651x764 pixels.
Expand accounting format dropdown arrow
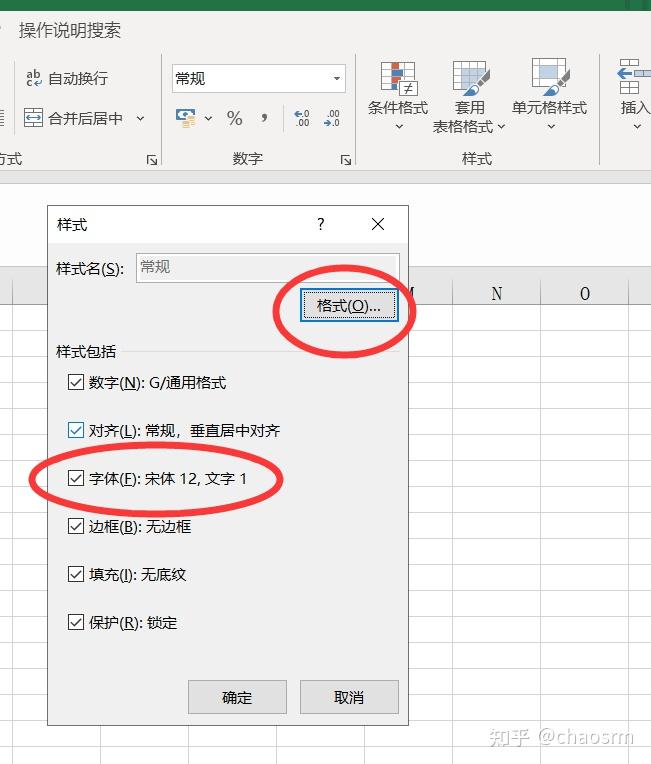[208, 118]
